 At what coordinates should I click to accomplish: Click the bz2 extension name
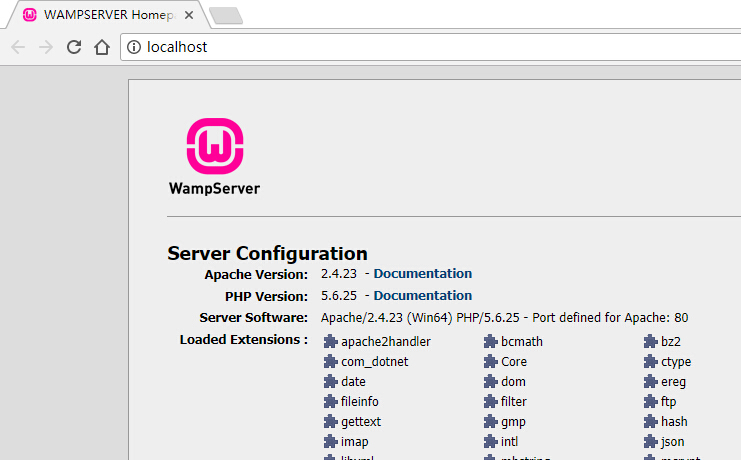pyautogui.click(x=671, y=341)
